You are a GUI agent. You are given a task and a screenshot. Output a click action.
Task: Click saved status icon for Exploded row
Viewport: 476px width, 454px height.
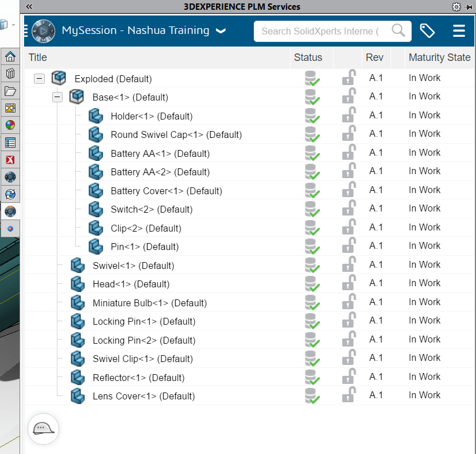pos(312,78)
